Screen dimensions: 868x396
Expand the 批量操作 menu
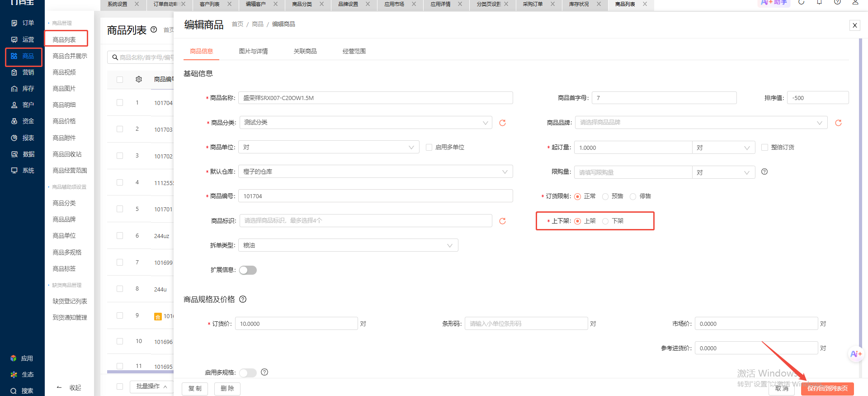point(151,386)
